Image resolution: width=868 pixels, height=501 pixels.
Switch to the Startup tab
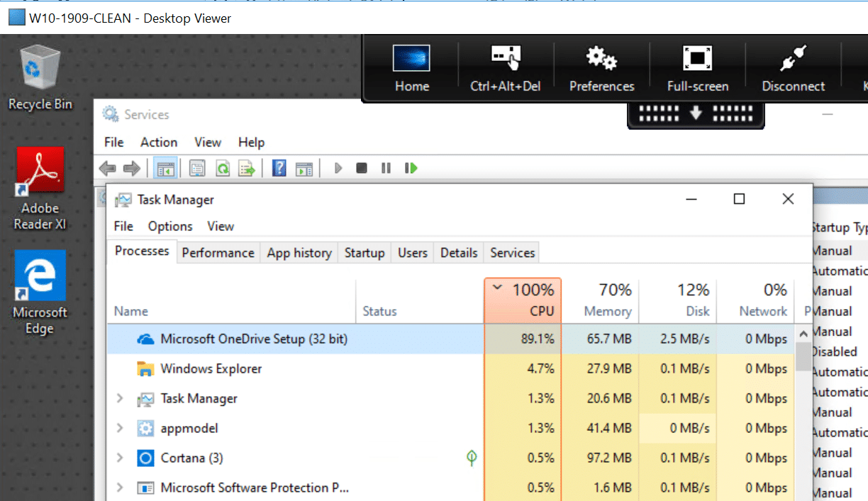(365, 253)
